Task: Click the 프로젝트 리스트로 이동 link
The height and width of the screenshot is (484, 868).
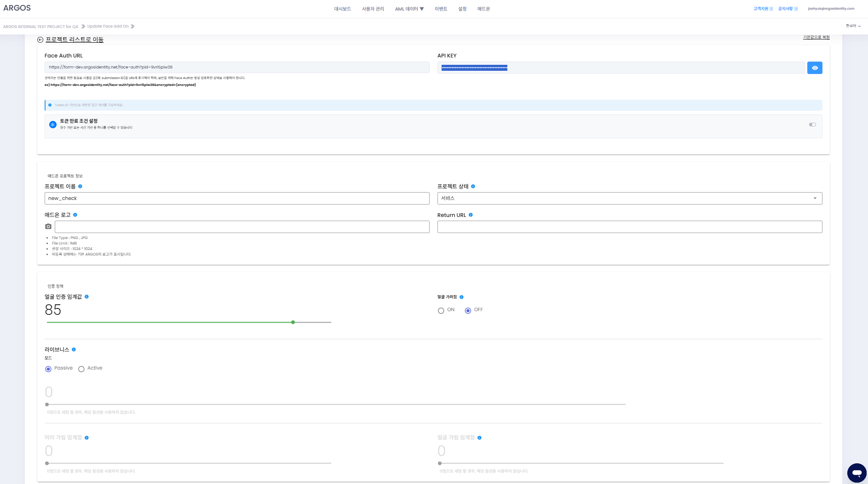Action: (x=75, y=40)
